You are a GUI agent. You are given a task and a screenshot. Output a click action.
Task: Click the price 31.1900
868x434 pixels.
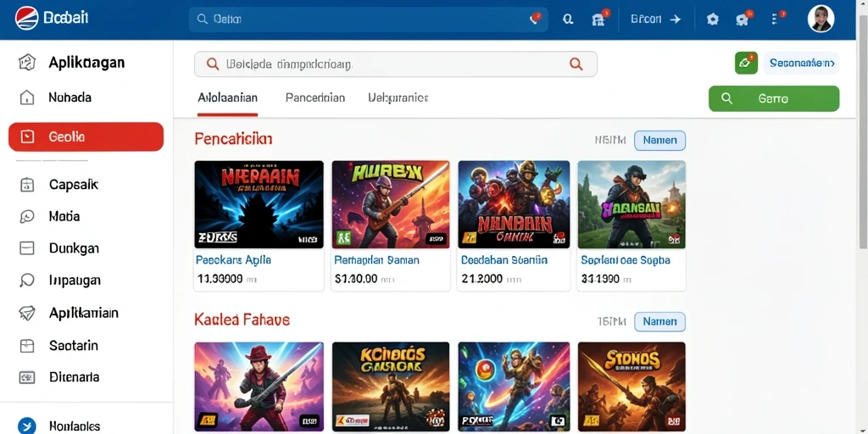pos(601,280)
